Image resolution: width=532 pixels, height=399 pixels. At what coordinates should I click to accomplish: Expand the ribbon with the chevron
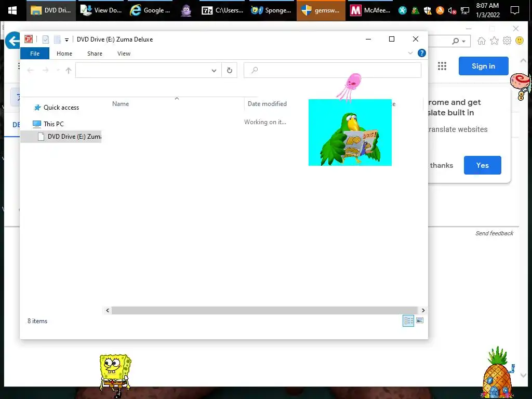(x=410, y=53)
